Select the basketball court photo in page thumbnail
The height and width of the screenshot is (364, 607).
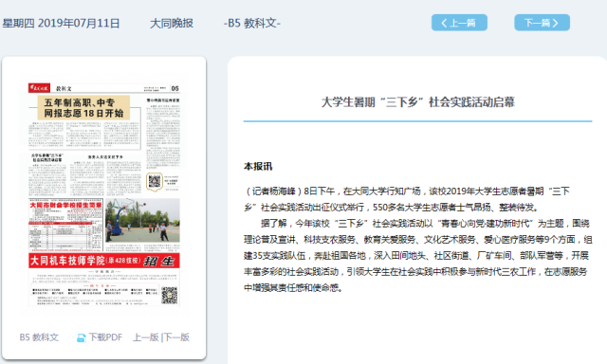click(x=142, y=221)
